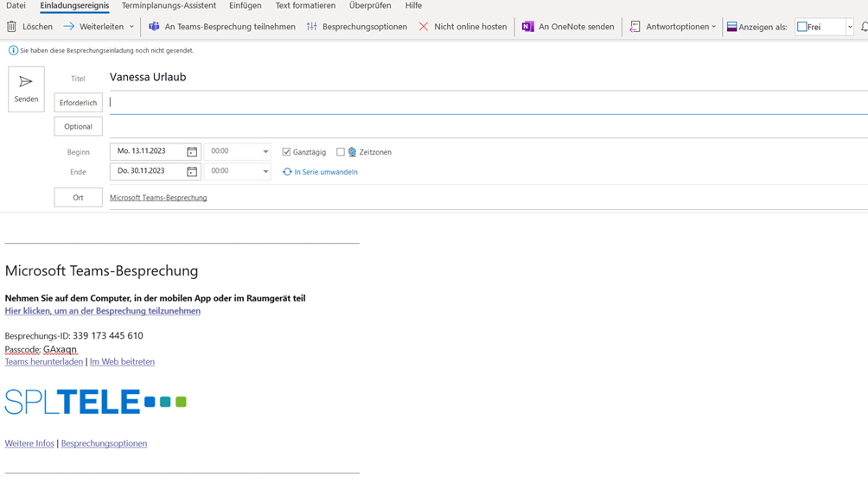Viewport: 868px width, 483px height.
Task: Click the Antwortoptionen icon
Action: [x=635, y=27]
